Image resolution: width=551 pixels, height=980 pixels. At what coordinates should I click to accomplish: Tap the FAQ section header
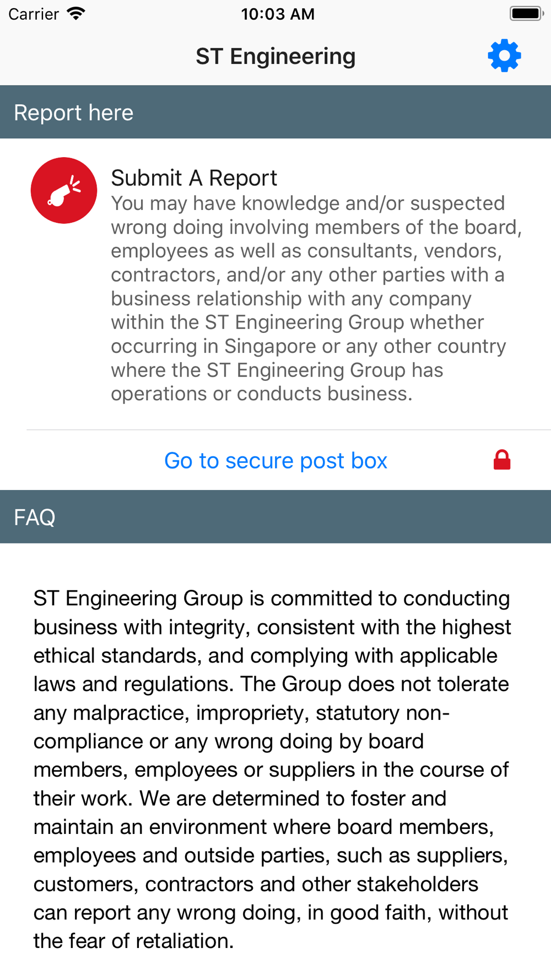pyautogui.click(x=275, y=516)
